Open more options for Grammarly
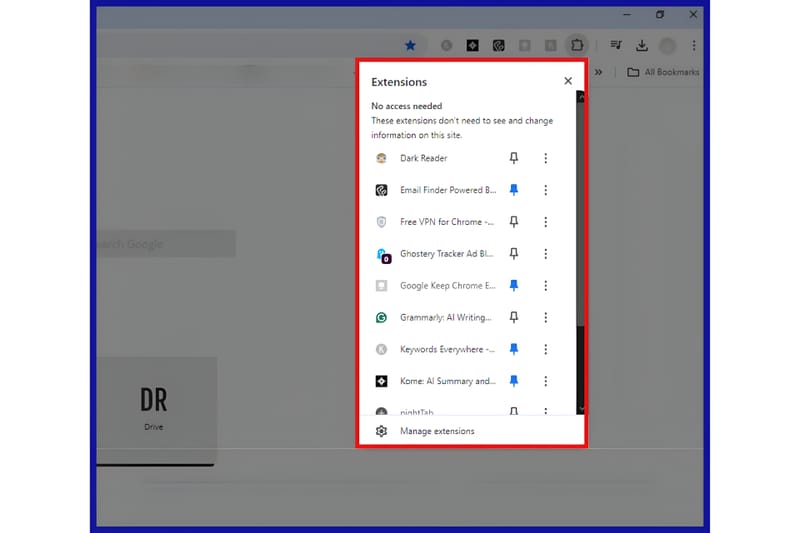 pos(545,317)
